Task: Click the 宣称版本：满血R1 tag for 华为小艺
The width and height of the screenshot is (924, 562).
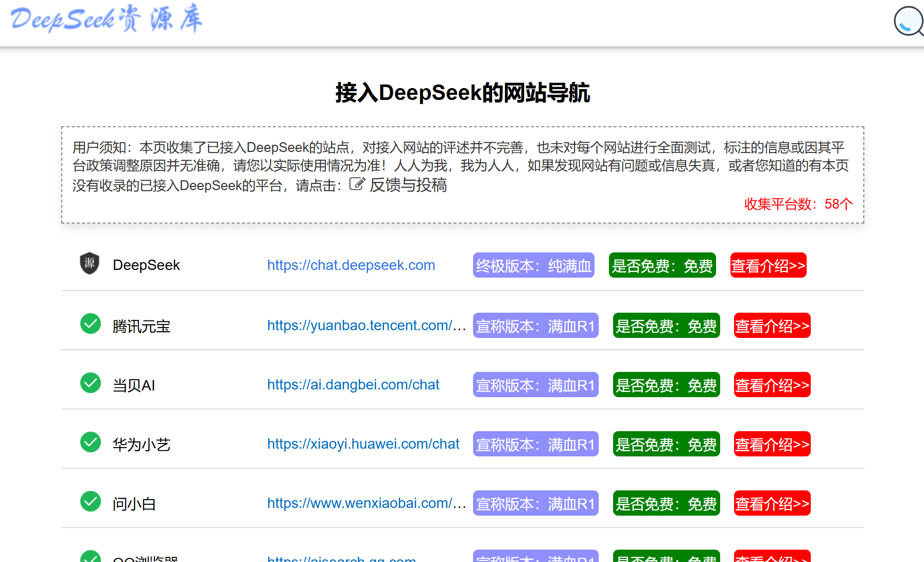Action: point(536,444)
